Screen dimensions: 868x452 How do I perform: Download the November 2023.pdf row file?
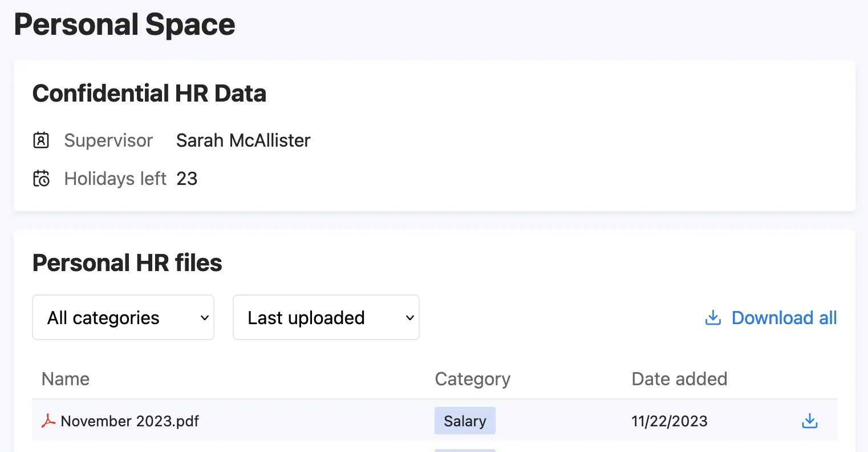810,421
